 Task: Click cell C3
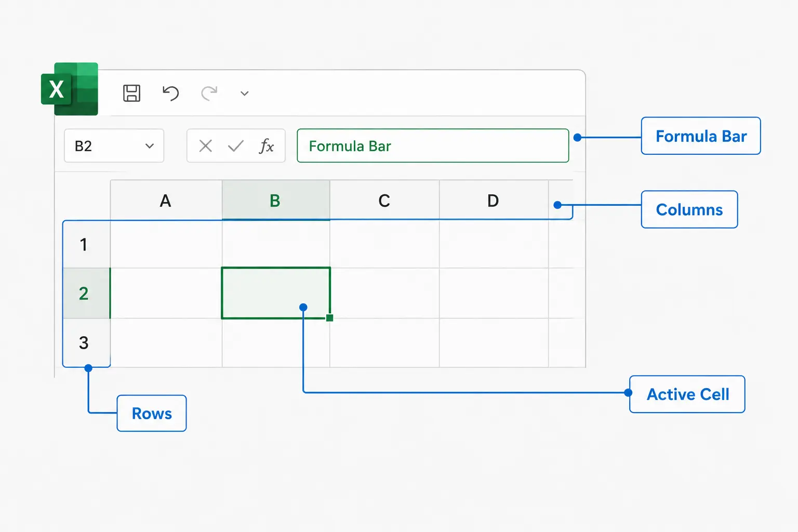point(384,342)
